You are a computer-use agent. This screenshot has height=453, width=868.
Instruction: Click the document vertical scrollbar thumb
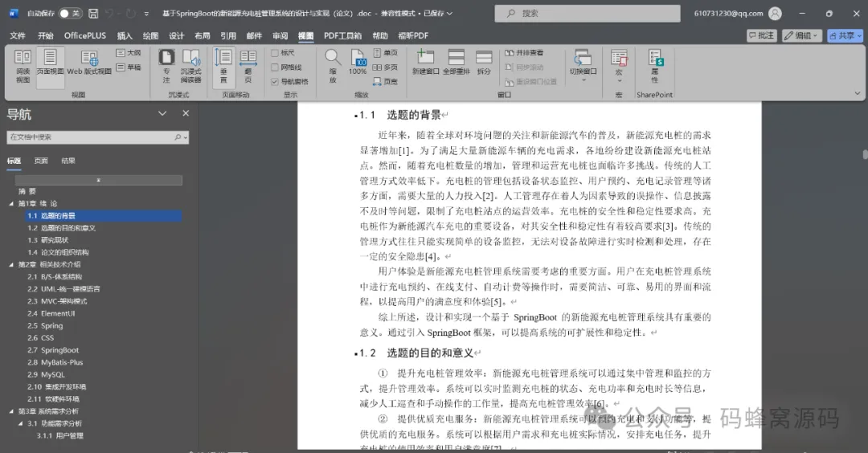(x=864, y=154)
